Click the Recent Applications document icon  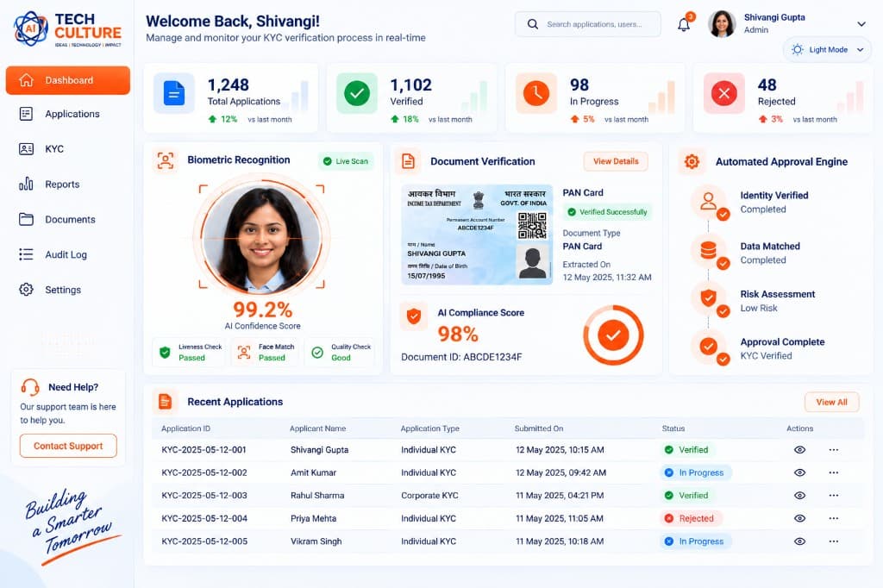point(165,402)
